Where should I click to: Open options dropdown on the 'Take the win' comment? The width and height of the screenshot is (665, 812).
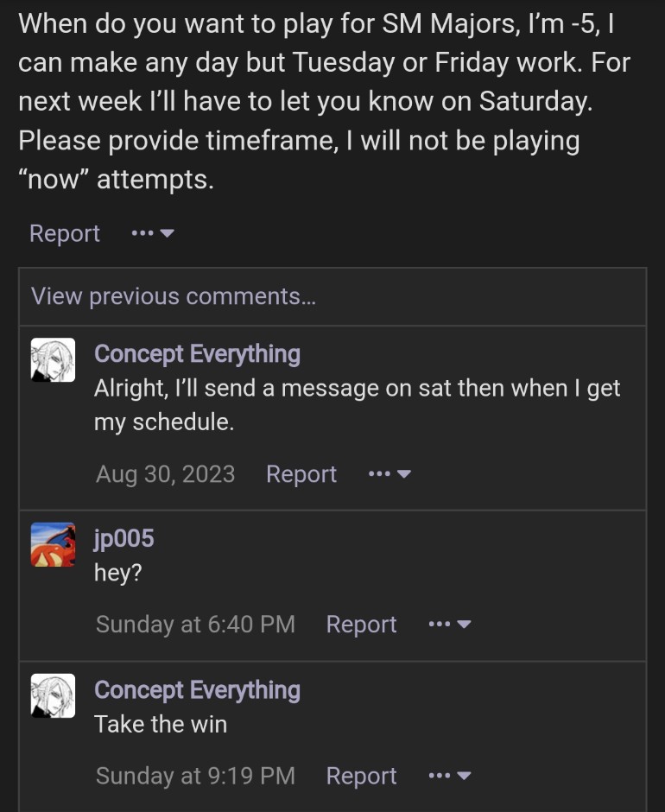point(450,776)
